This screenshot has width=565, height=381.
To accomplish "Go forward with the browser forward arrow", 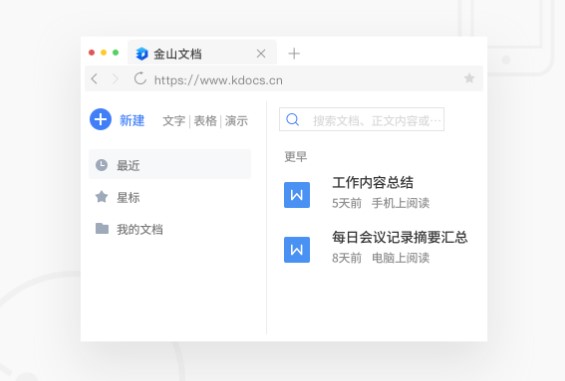I will 115,79.
